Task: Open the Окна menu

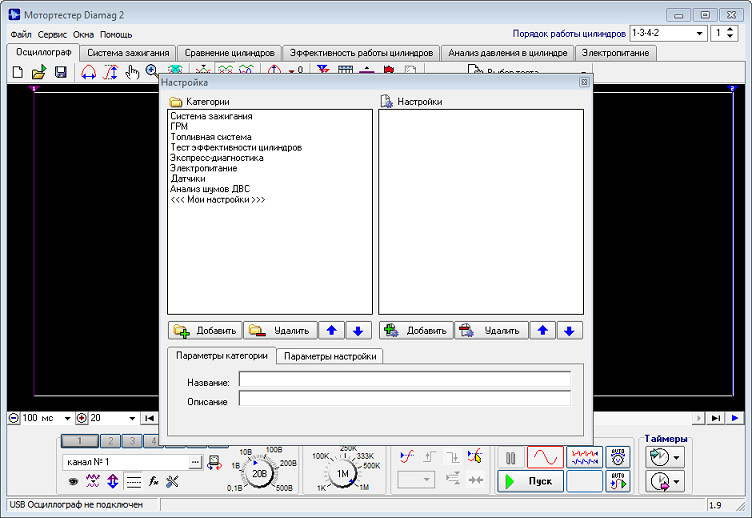Action: pyautogui.click(x=83, y=35)
